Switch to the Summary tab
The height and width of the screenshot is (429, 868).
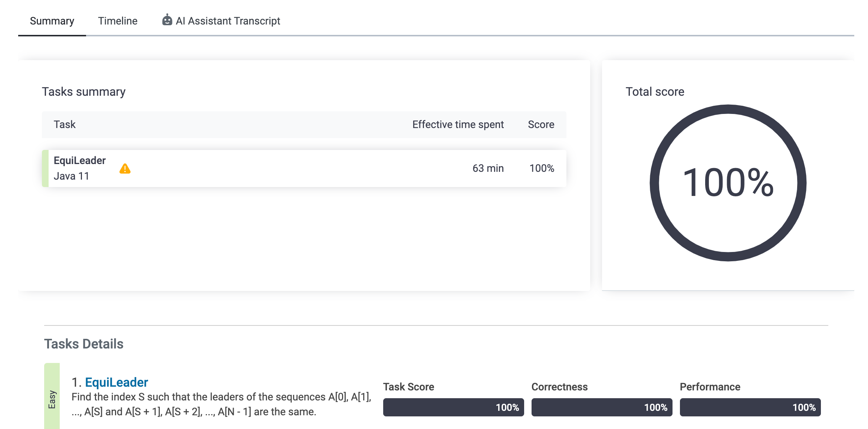point(52,21)
